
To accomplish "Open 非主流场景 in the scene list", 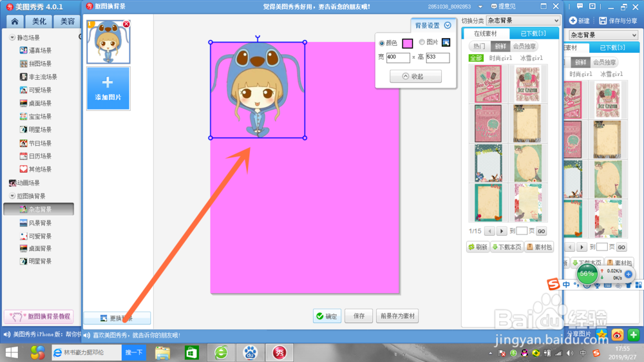I will click(x=39, y=77).
